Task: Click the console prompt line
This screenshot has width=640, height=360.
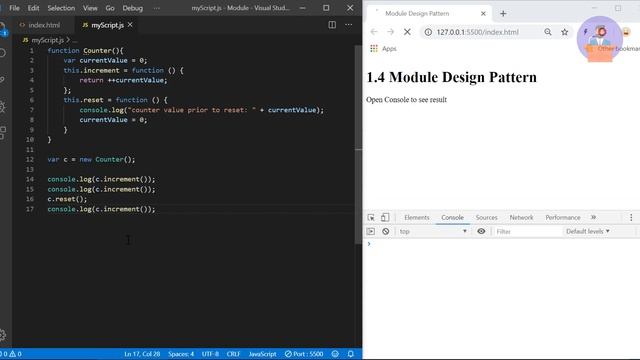Action: click(501, 244)
